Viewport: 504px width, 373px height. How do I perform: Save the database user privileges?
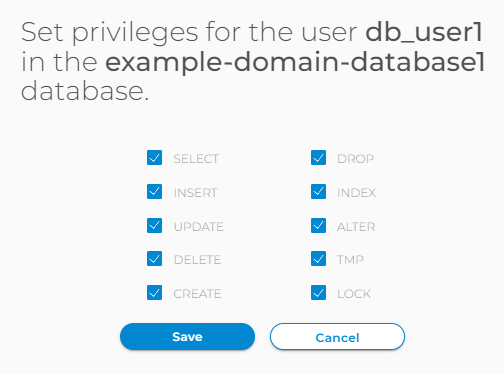tap(187, 337)
